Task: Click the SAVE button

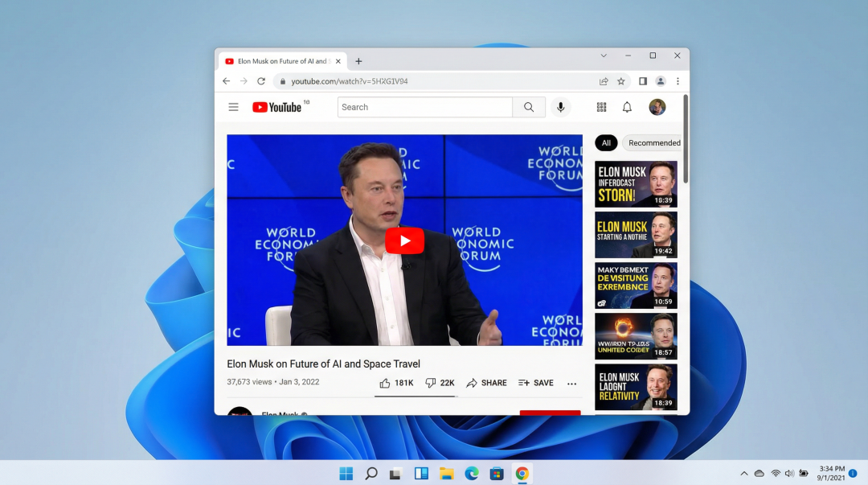Action: click(x=536, y=383)
